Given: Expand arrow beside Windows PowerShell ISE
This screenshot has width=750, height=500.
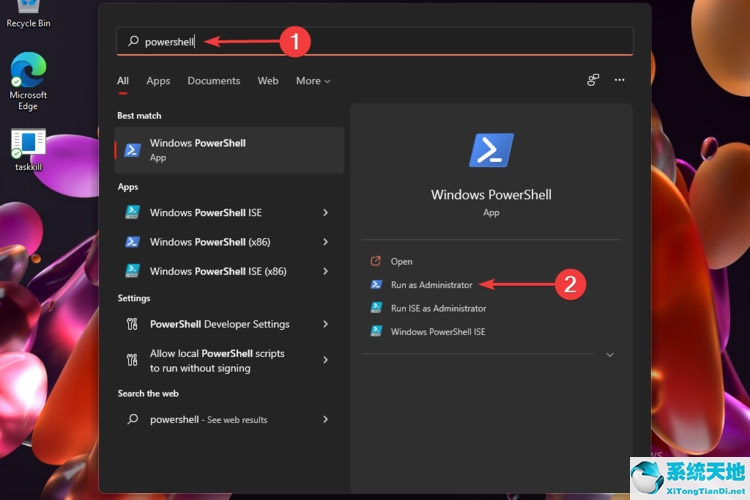Looking at the screenshot, I should pos(326,212).
